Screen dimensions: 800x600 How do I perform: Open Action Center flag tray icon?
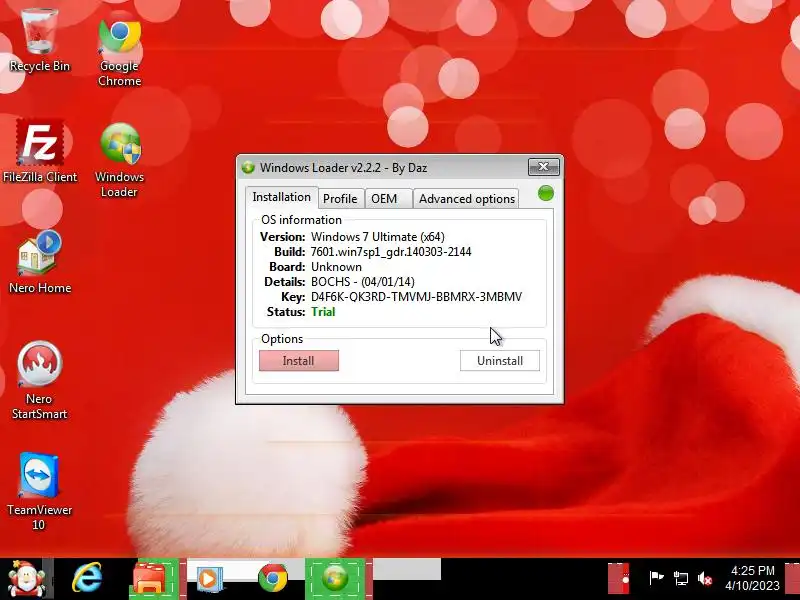[656, 579]
